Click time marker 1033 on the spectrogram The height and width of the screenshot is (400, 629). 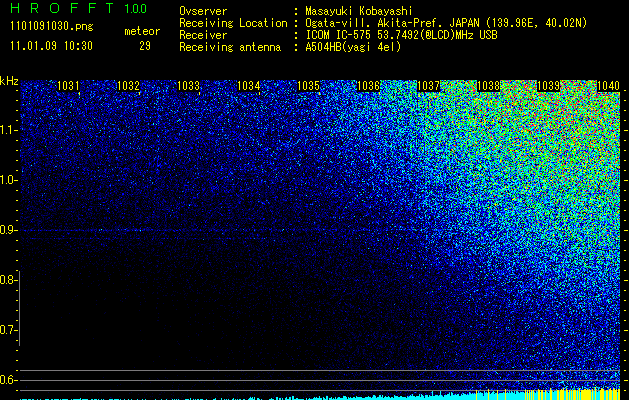[189, 86]
